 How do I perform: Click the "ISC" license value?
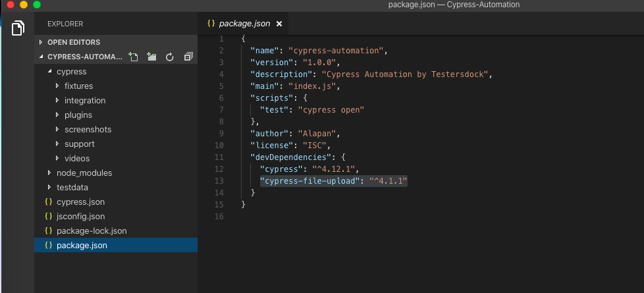(x=314, y=146)
